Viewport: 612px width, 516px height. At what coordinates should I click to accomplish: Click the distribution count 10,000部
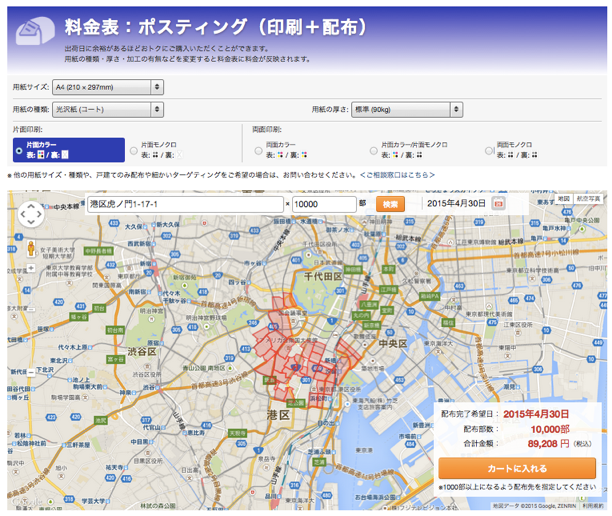click(x=550, y=429)
